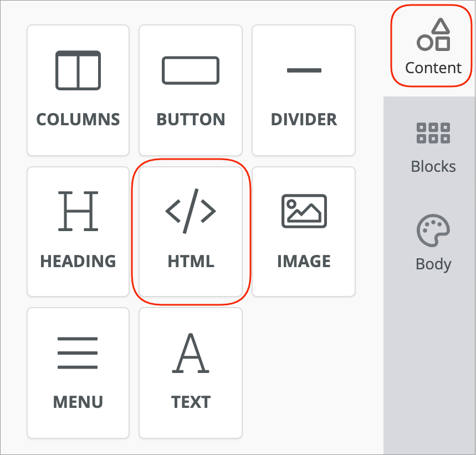Click the Blocks grid icon
Viewport: 476px width, 455px height.
433,133
